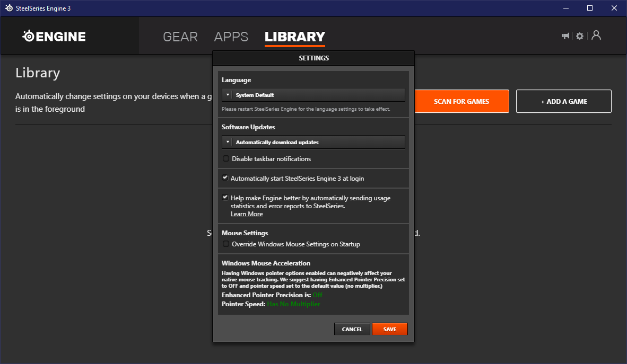The height and width of the screenshot is (364, 627).
Task: Close the SteelSeries Engine 3 window
Action: point(614,8)
